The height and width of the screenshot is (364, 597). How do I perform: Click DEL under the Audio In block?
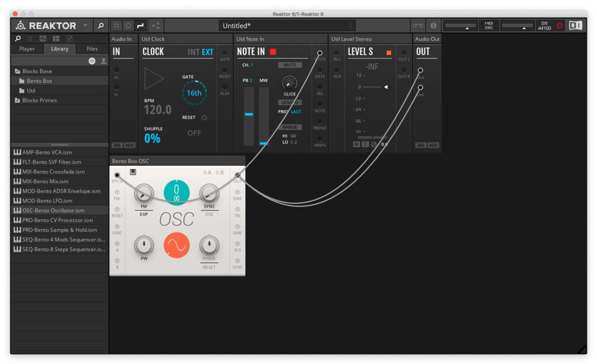point(118,145)
